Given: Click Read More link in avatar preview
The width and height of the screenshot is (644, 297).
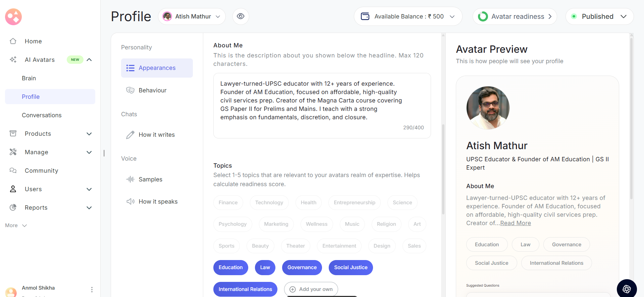Looking at the screenshot, I should 516,223.
